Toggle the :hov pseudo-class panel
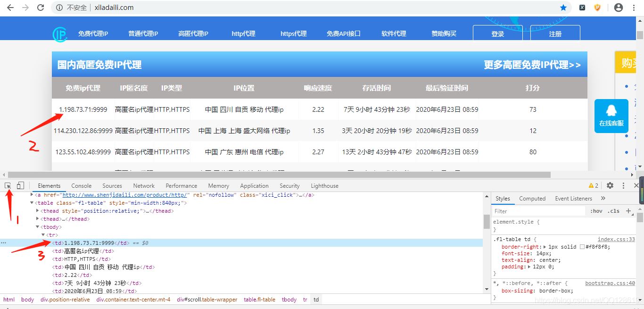644x309 pixels. click(x=597, y=211)
